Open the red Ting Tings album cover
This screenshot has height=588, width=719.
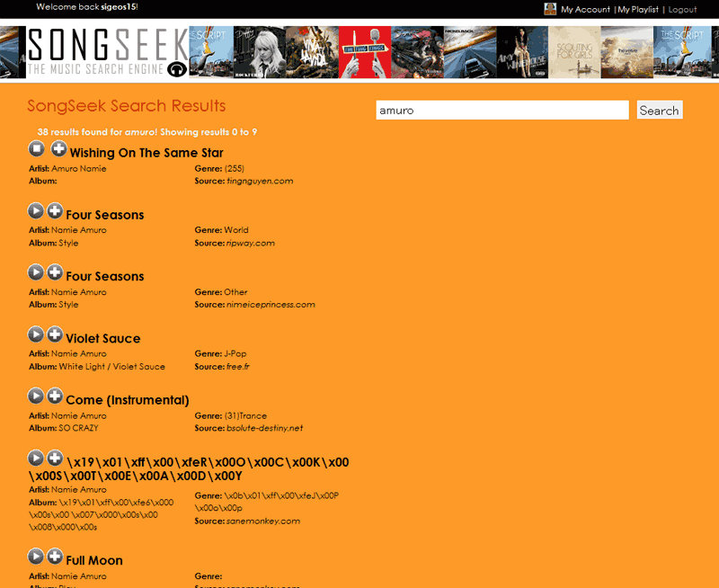[x=365, y=52]
